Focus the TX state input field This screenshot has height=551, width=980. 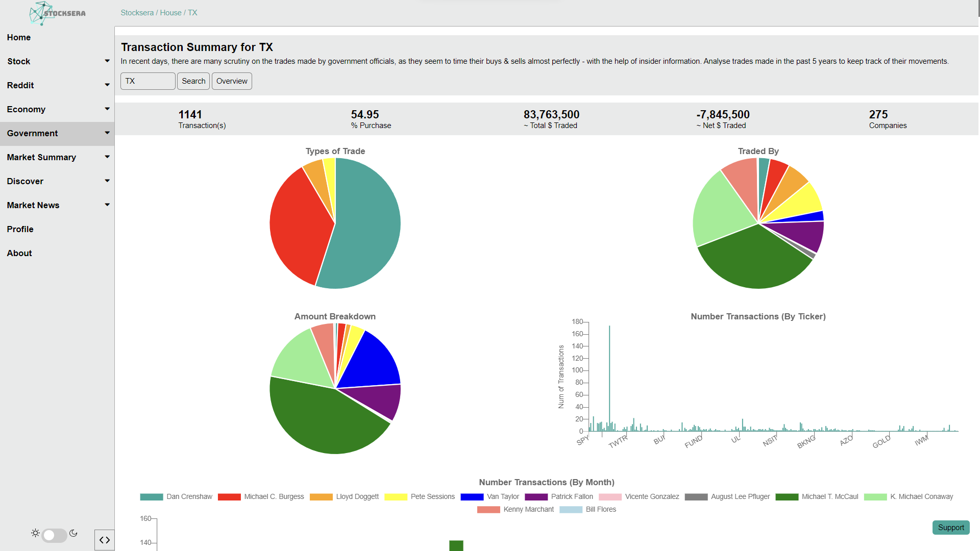click(148, 81)
